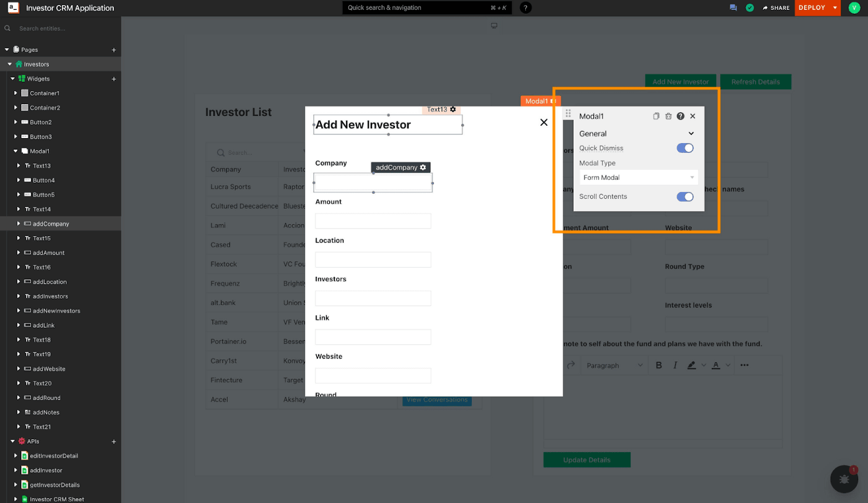The image size is (868, 503).
Task: Toggle the Scroll Contents switch
Action: coord(684,197)
